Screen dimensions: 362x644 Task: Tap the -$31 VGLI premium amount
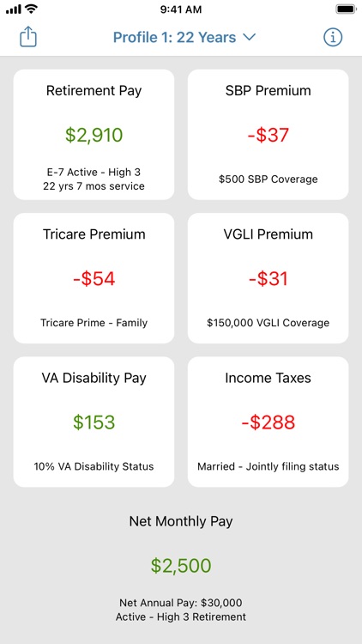point(268,279)
